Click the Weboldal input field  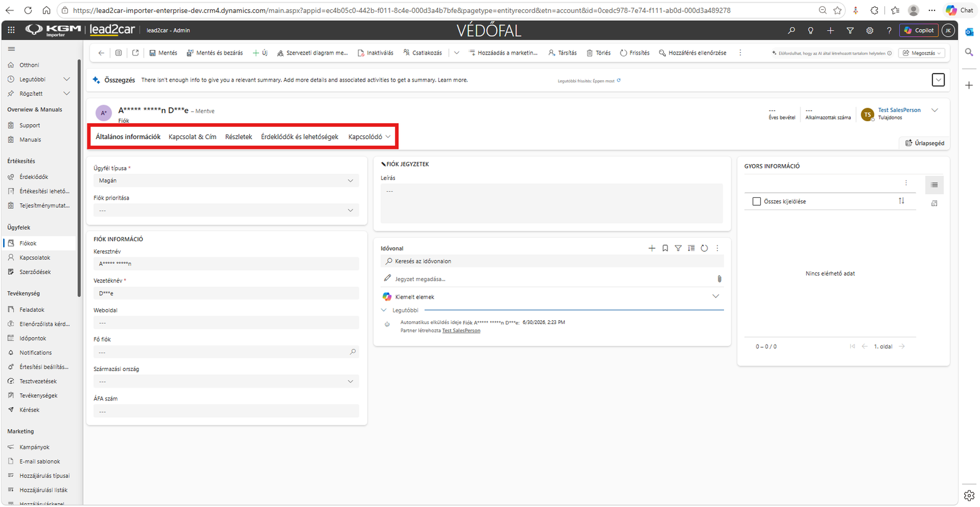(x=226, y=323)
